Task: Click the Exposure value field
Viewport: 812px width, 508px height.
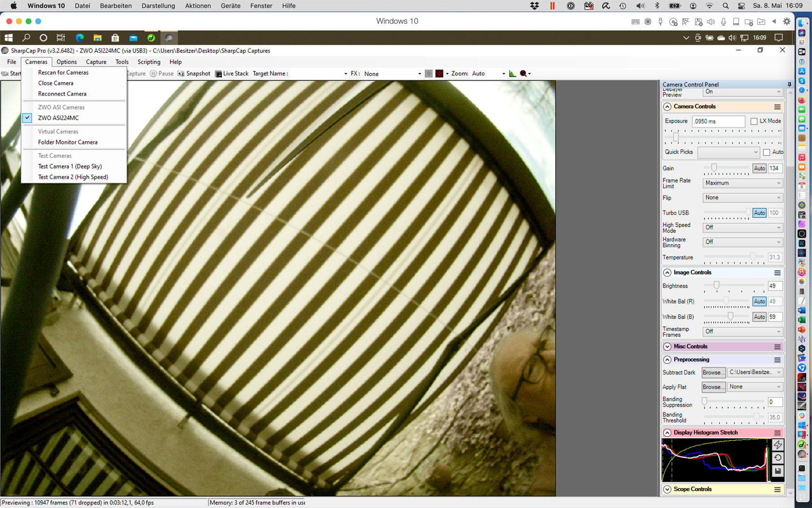Action: 718,121
